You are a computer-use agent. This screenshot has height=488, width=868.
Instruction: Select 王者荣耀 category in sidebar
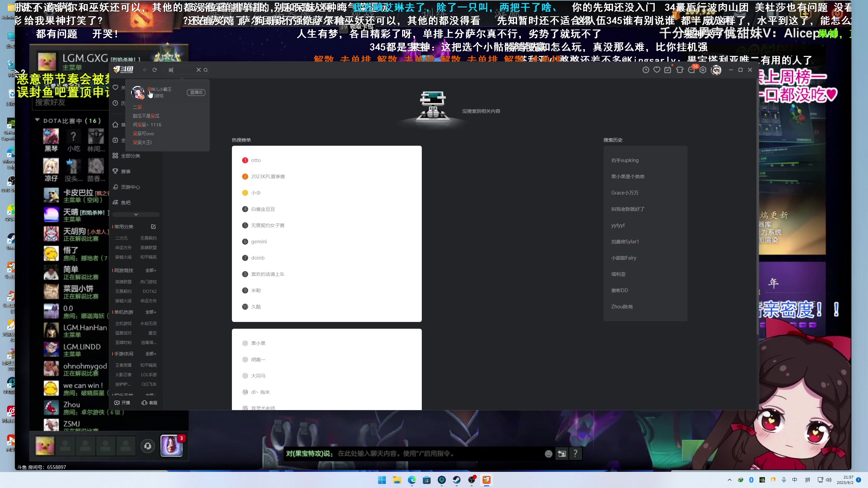tap(123, 365)
